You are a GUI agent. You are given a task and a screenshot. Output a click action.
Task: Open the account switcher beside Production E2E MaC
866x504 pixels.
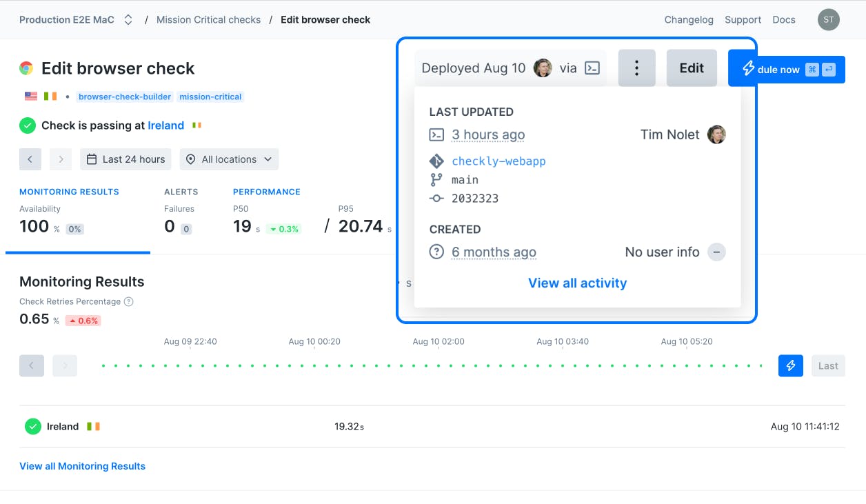click(x=128, y=19)
